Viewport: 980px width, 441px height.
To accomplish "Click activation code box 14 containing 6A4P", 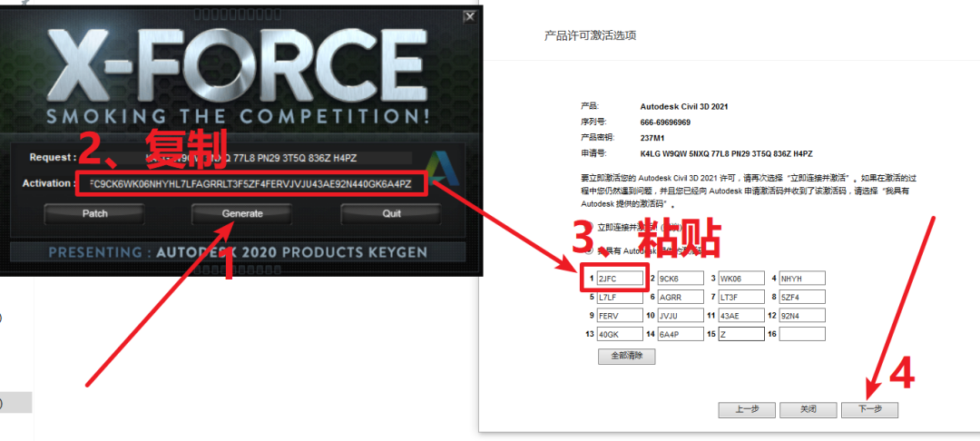I will 681,334.
